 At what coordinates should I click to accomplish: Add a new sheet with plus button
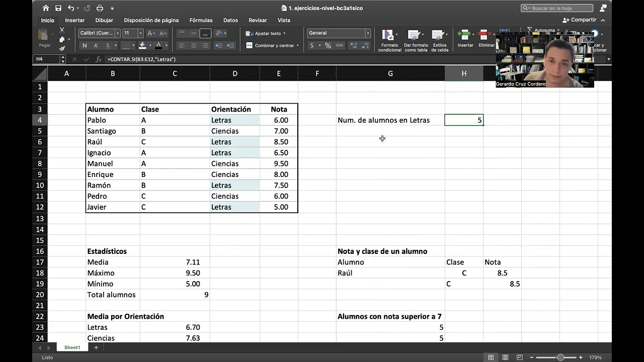point(96,347)
